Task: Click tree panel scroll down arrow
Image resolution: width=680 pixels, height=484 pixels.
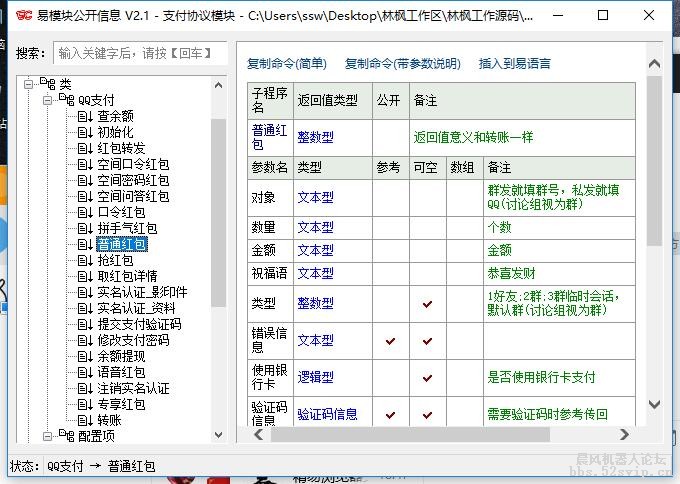Action: coord(219,435)
